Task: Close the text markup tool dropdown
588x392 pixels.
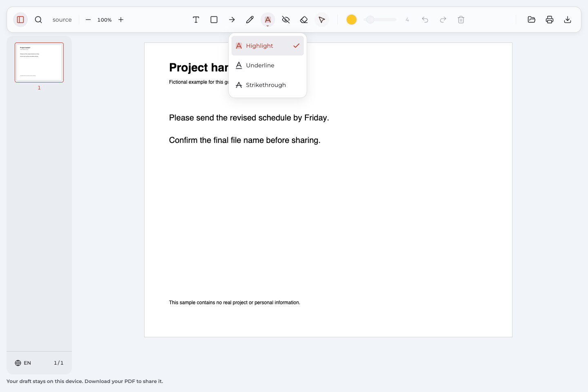Action: [x=268, y=20]
